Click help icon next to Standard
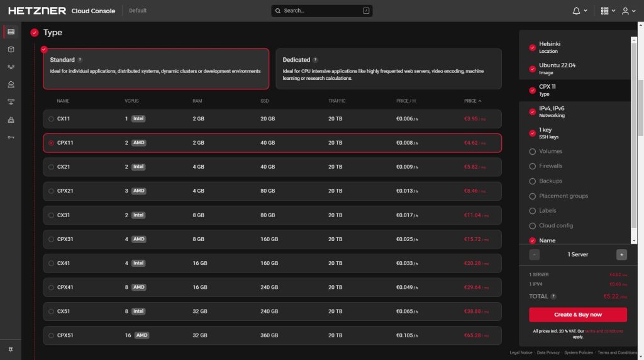 pos(80,60)
